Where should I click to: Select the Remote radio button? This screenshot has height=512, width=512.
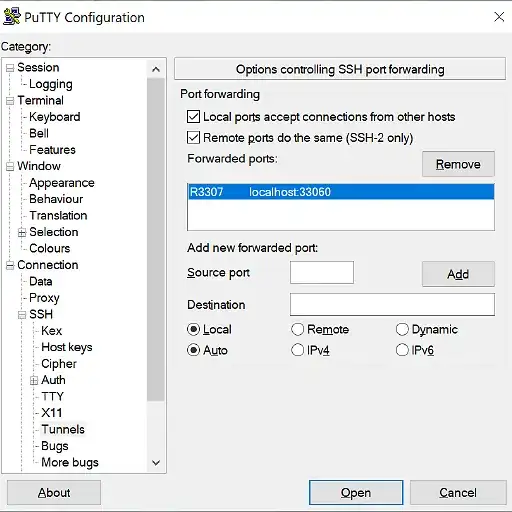click(x=297, y=329)
